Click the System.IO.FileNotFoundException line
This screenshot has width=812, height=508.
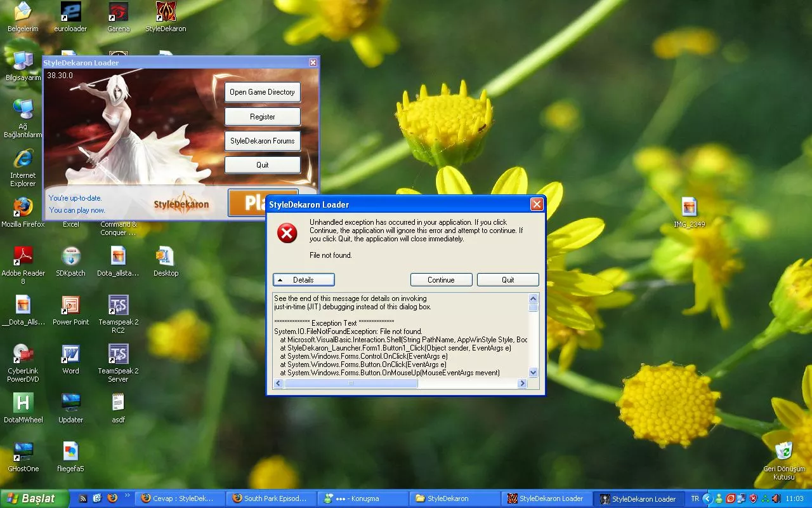coord(348,331)
